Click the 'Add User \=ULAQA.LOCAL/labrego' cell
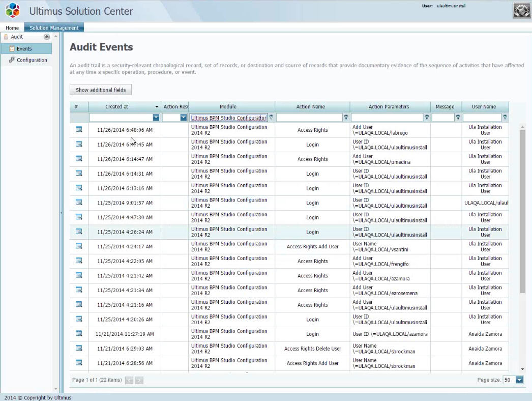Screen dimensions: 532x401 390,130
